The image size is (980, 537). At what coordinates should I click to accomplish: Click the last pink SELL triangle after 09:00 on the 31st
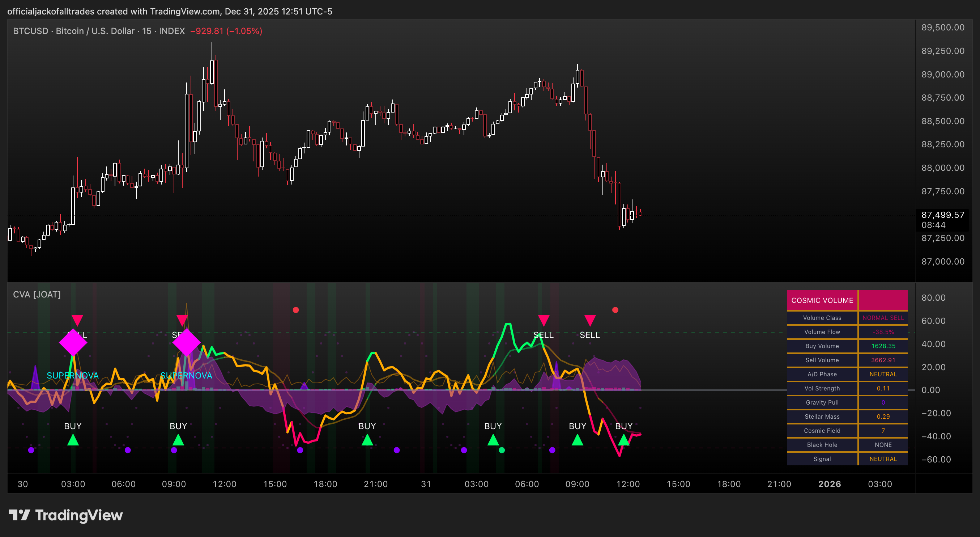tap(590, 321)
